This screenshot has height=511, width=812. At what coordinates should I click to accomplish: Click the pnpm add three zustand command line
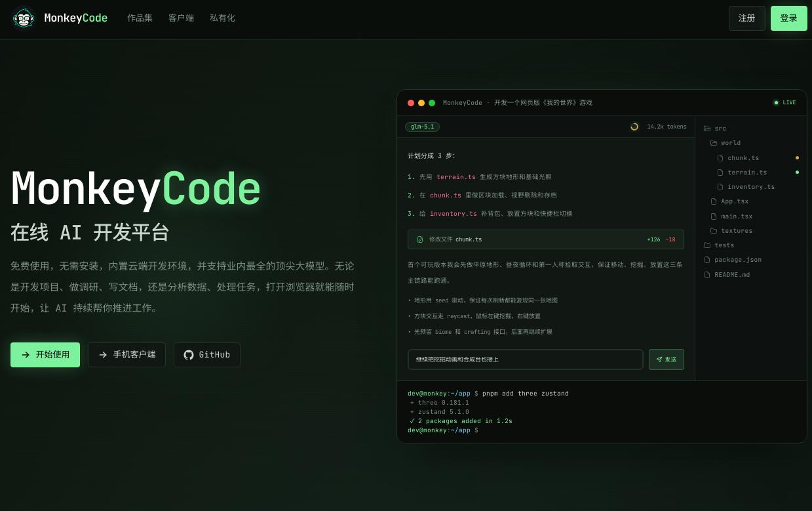click(488, 394)
